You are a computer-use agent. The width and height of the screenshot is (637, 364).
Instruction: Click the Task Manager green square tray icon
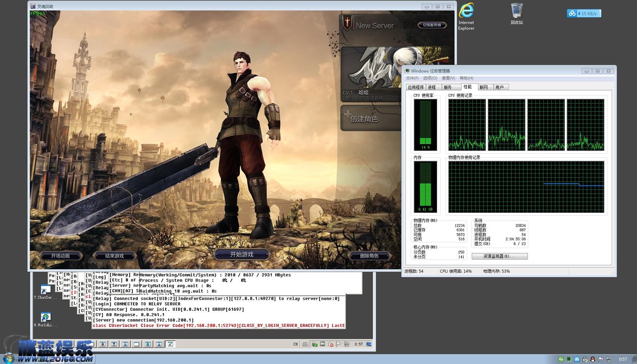tap(569, 359)
